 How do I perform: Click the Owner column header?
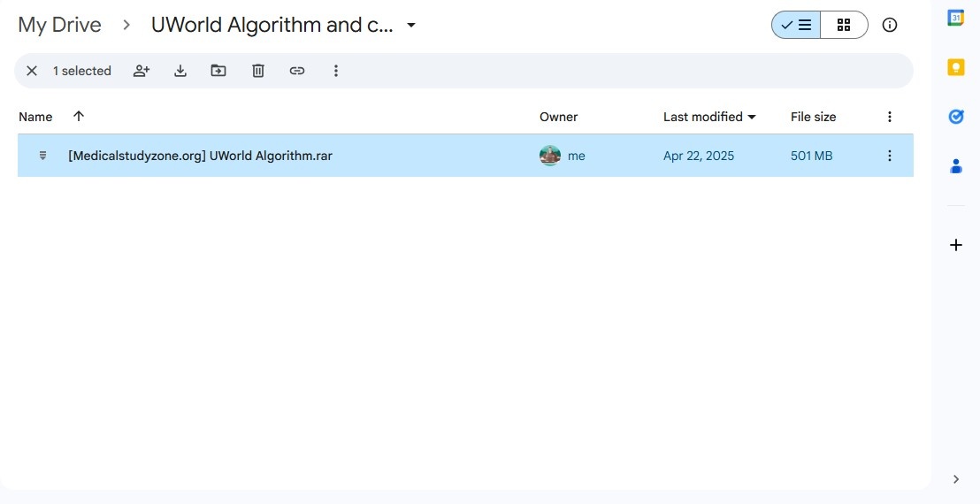559,117
